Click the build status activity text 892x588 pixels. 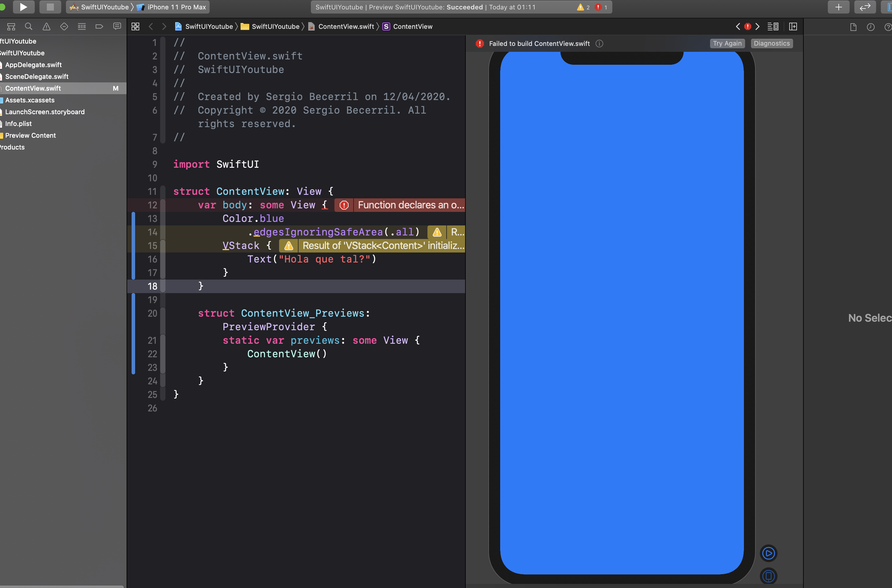pyautogui.click(x=425, y=7)
